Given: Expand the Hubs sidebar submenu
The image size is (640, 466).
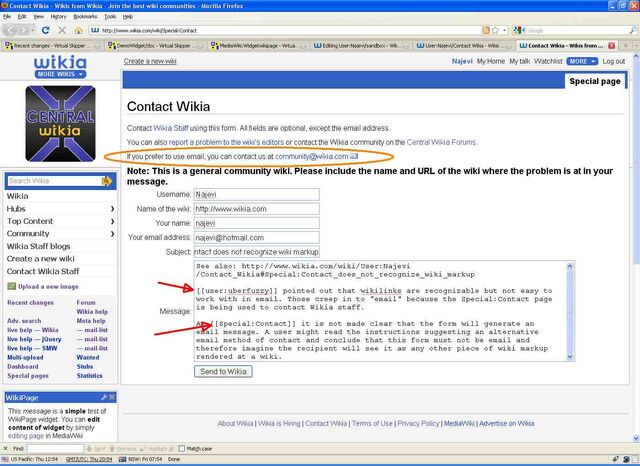Looking at the screenshot, I should pos(112,209).
